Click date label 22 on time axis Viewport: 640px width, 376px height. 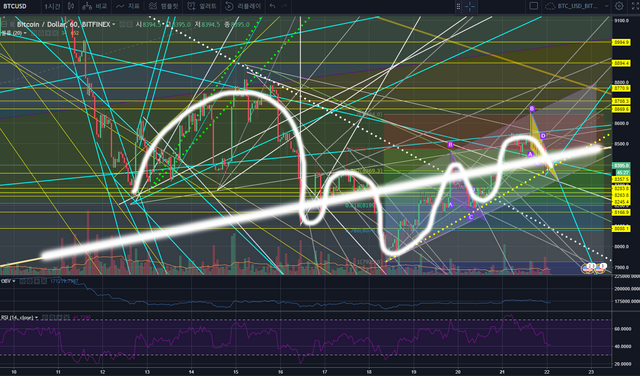coord(547,372)
